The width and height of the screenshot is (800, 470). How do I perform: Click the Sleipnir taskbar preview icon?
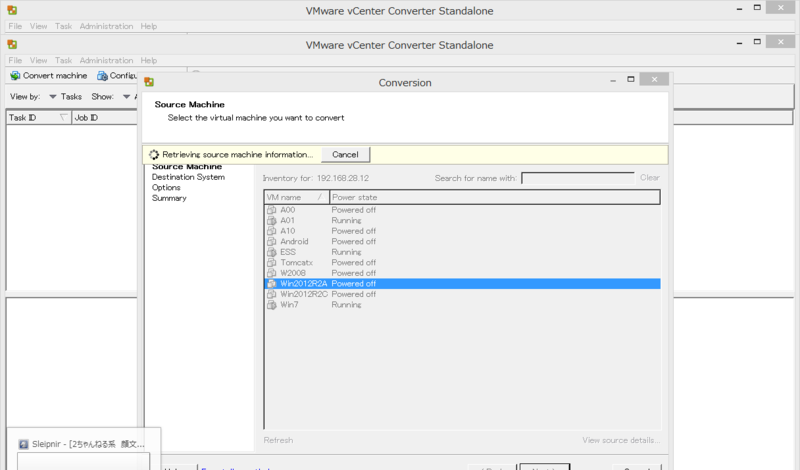[x=23, y=444]
